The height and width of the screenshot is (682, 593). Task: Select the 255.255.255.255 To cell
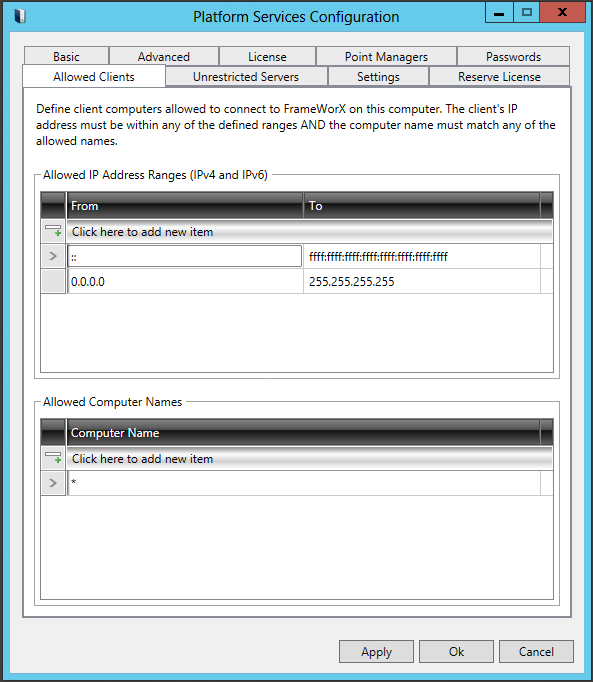422,281
